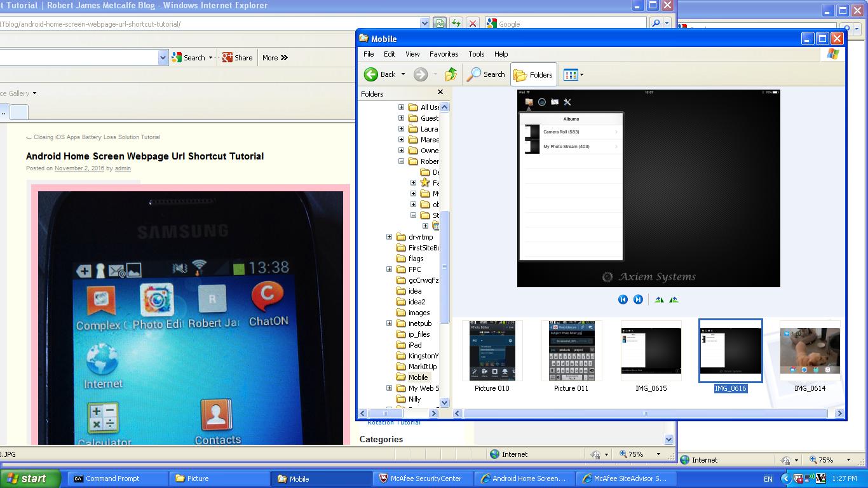Open the Favorites menu in Mobile window
The height and width of the screenshot is (488, 868).
pyautogui.click(x=444, y=54)
